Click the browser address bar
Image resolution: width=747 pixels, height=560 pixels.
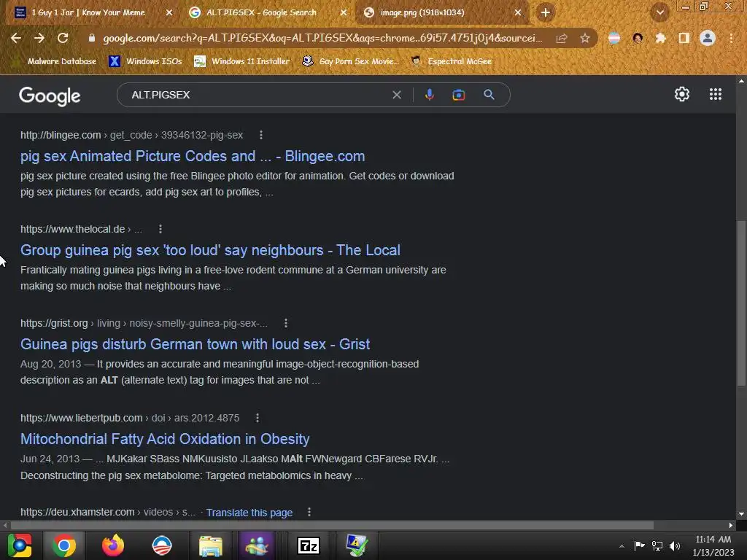point(322,38)
